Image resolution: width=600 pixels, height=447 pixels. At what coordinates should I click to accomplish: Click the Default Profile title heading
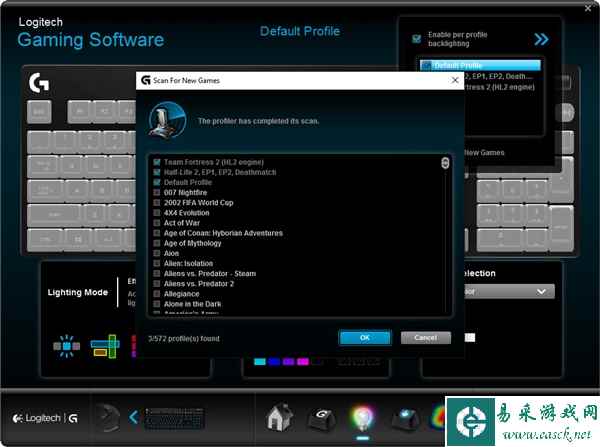(x=300, y=31)
